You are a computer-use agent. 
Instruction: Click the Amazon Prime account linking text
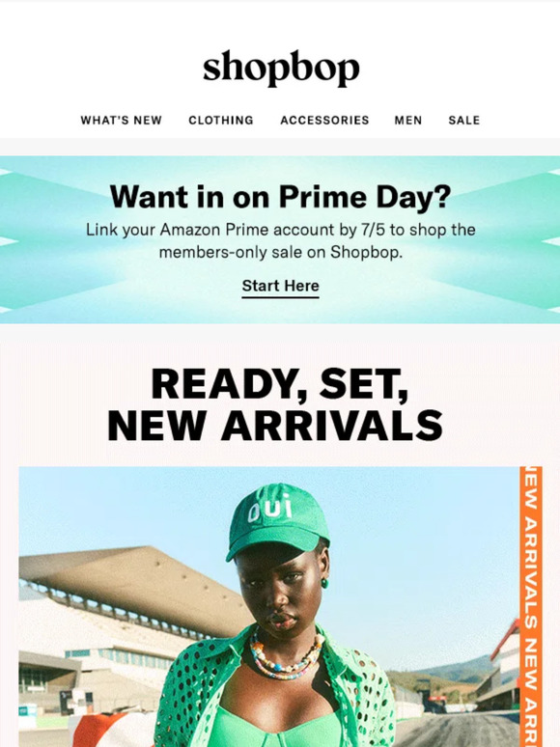tap(280, 240)
